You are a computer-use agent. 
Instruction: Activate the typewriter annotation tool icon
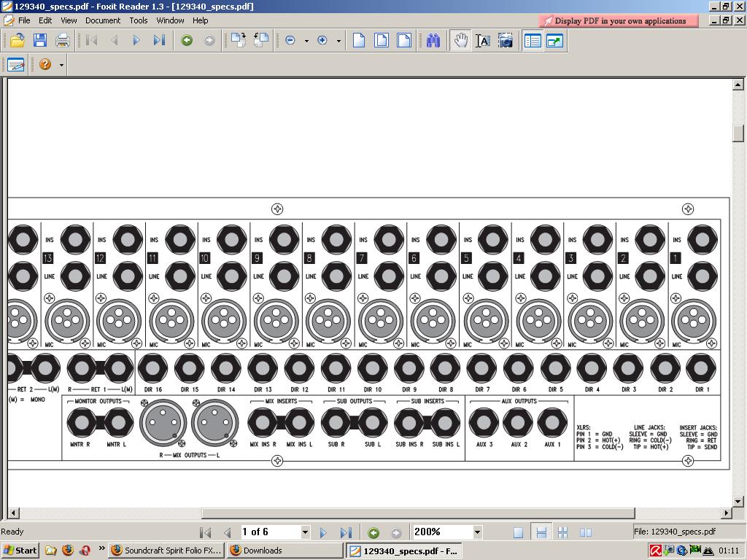click(x=15, y=64)
